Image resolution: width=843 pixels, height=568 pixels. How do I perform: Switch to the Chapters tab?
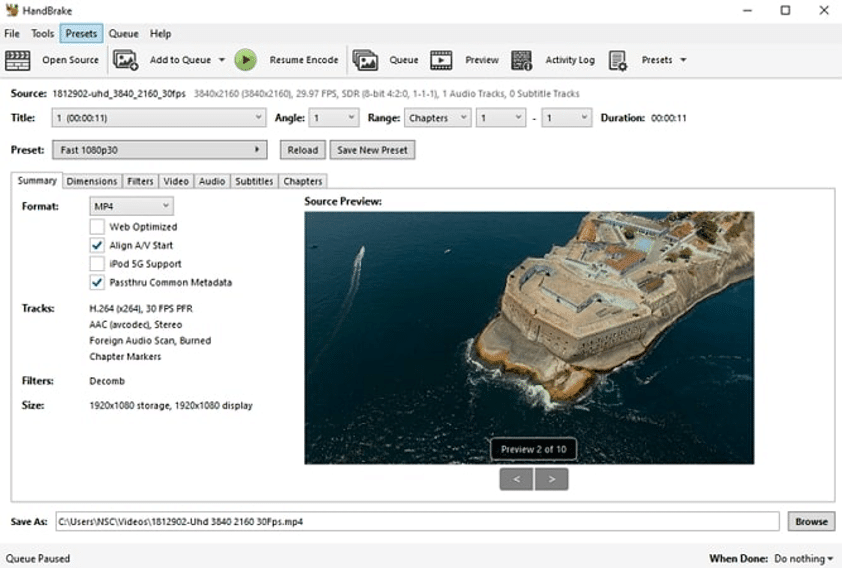point(303,181)
